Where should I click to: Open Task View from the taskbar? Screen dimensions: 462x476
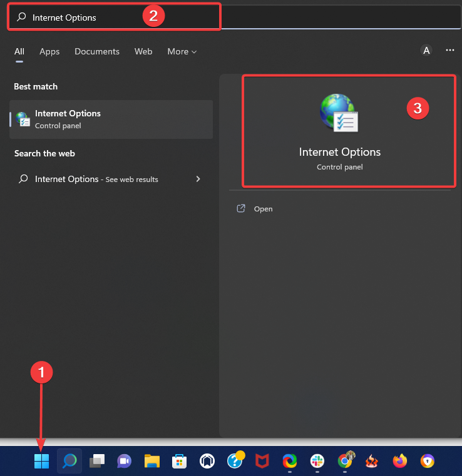tap(96, 462)
